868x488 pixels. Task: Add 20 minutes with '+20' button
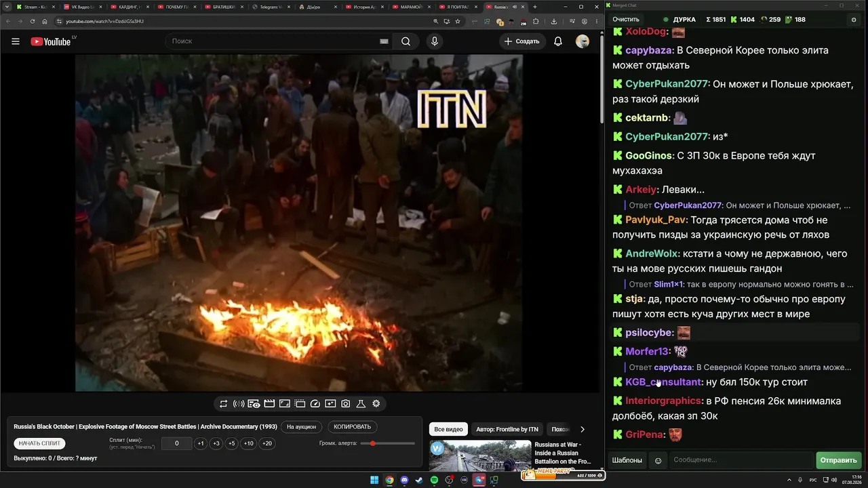click(267, 443)
